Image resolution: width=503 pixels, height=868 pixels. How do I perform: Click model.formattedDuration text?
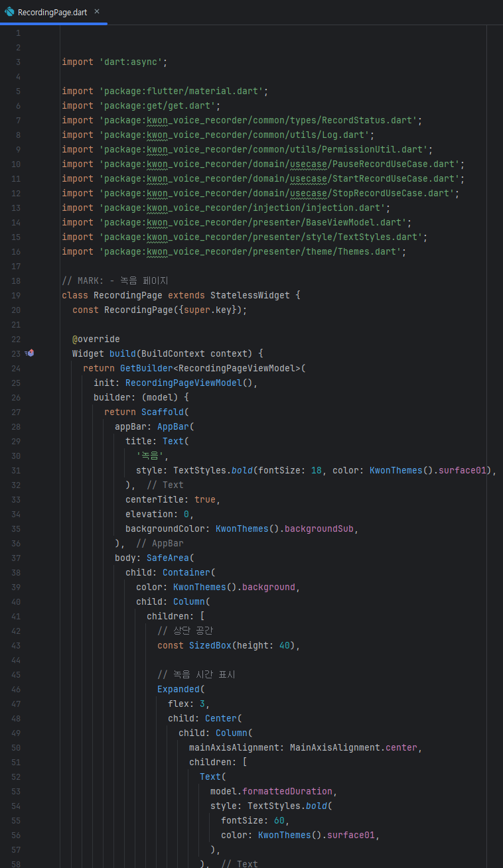[271, 791]
